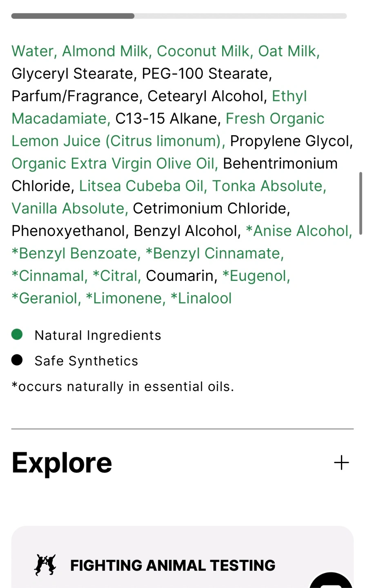View Organic Extra Virgin Olive Oil details

pos(113,163)
